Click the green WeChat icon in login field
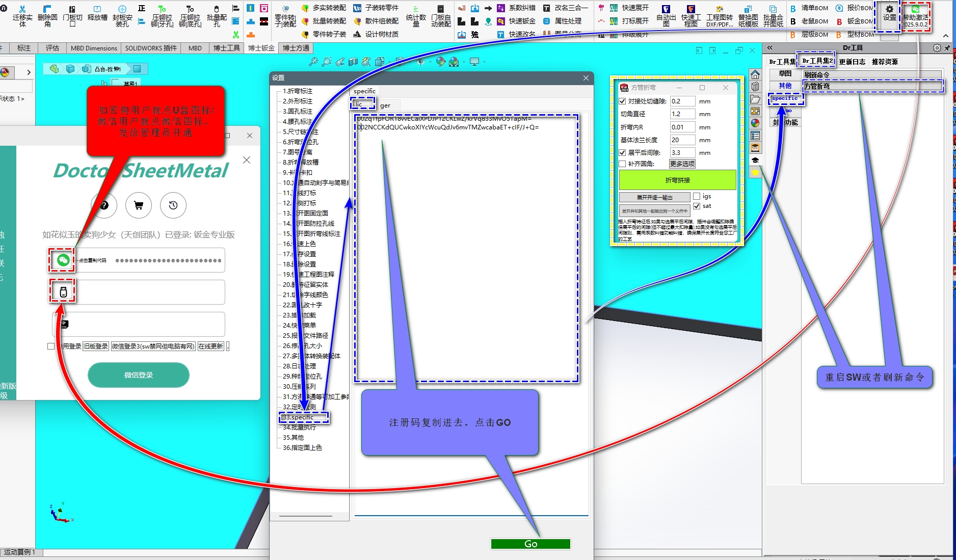 63,260
